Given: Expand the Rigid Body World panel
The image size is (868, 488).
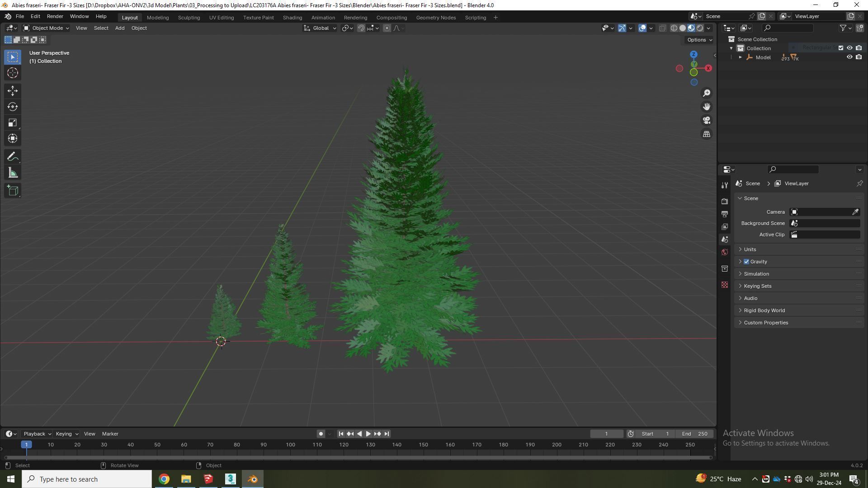Looking at the screenshot, I should pyautogui.click(x=764, y=310).
